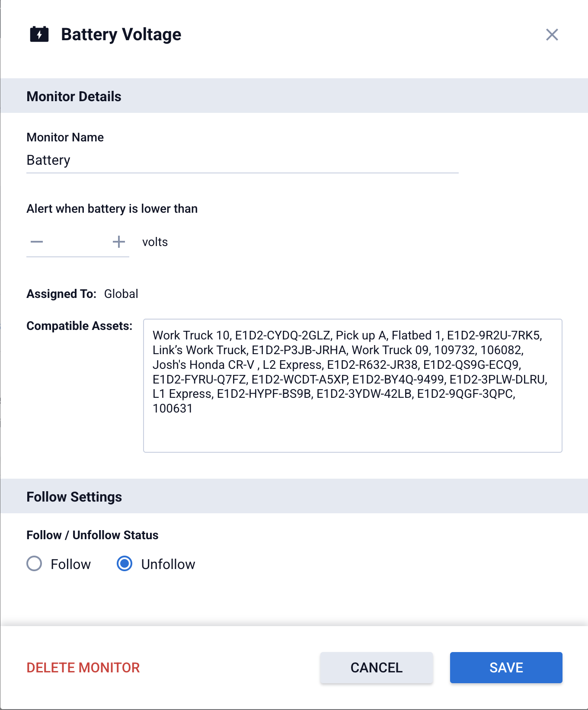Screen dimensions: 588x710
Task: Click the SAVE button
Action: pyautogui.click(x=506, y=668)
